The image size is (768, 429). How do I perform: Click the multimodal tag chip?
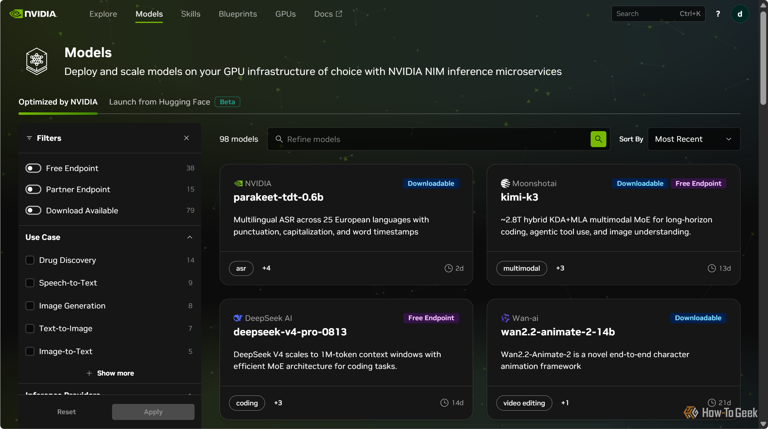click(x=522, y=268)
